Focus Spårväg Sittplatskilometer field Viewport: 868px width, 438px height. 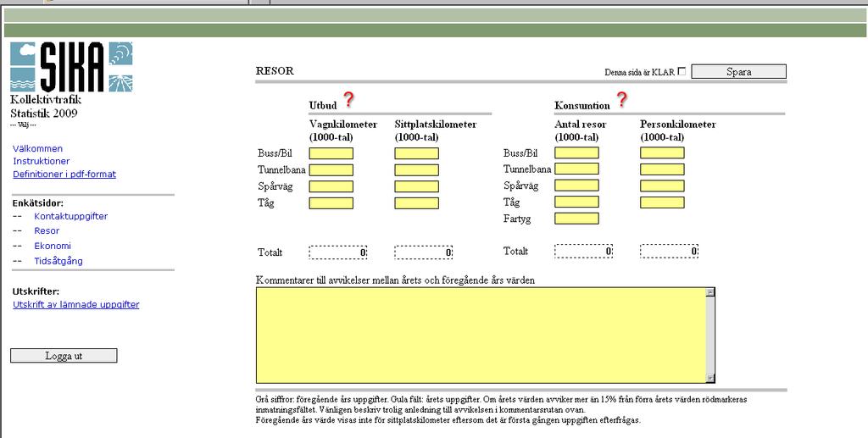coord(417,186)
